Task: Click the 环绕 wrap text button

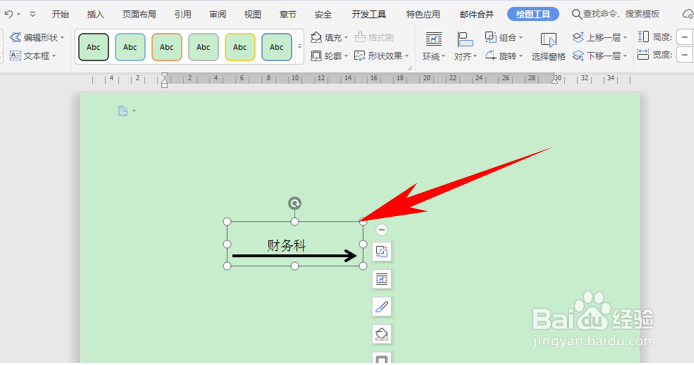Action: coord(433,46)
